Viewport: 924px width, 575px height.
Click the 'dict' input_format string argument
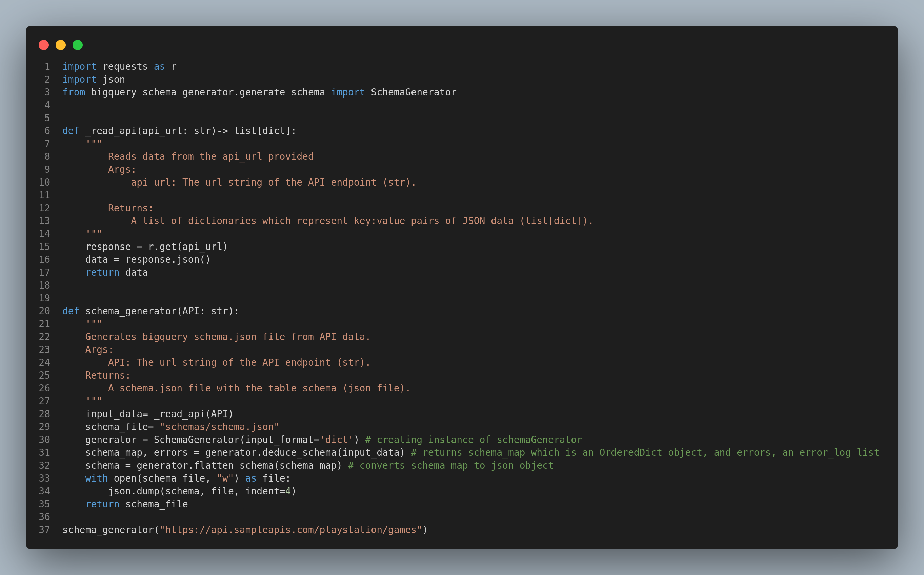336,440
